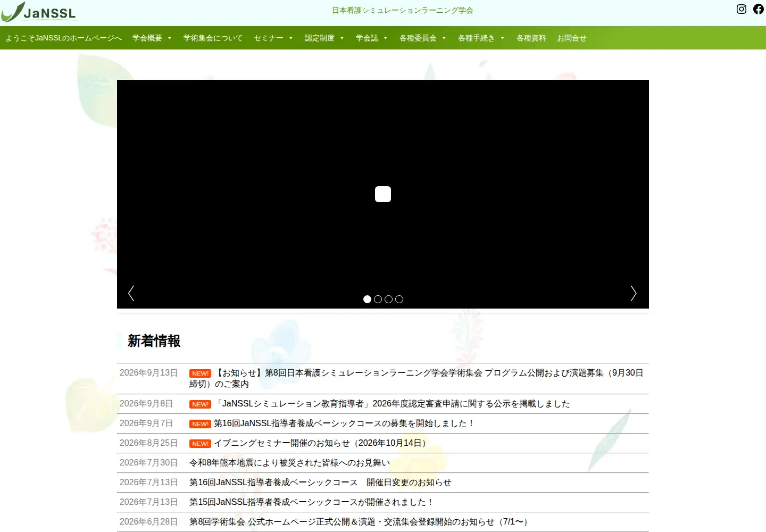
Task: Select the fourth carousel dot
Action: point(399,300)
